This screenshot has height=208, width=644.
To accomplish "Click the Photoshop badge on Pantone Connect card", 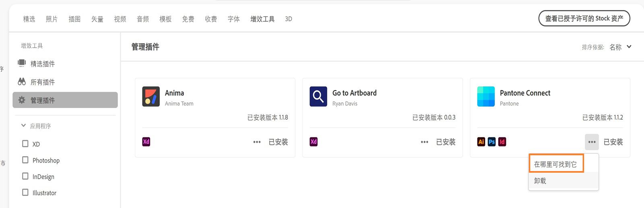I will point(491,142).
